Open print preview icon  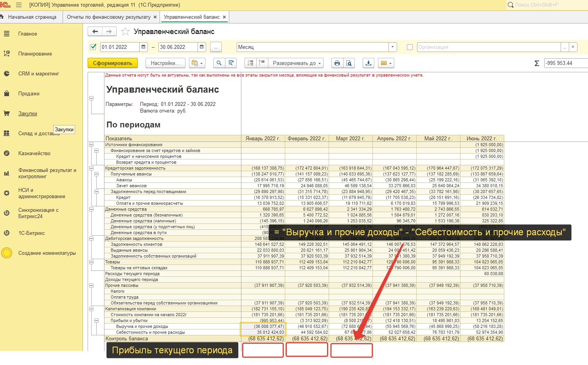click(349, 63)
